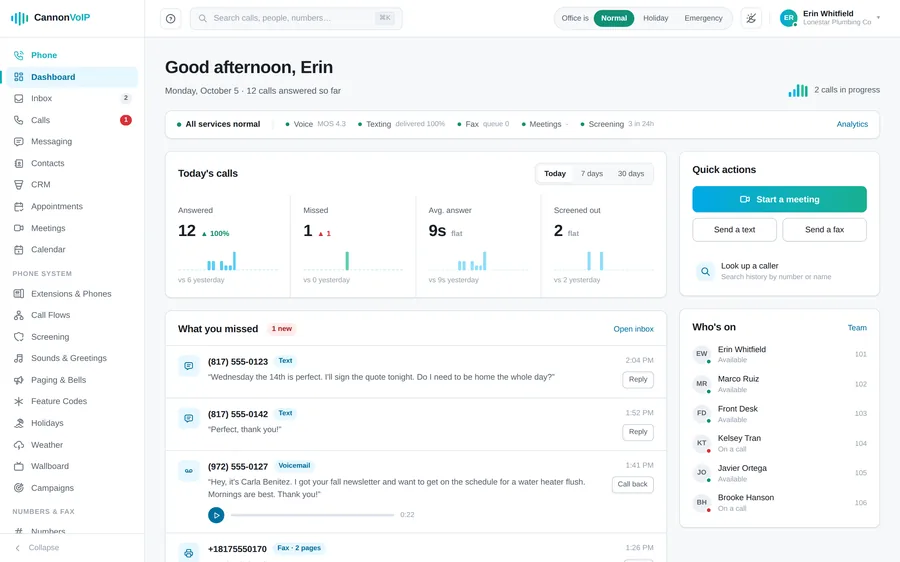Viewport: 900px width, 562px height.
Task: Select Brooke Hanson in Who's on
Action: click(x=779, y=502)
